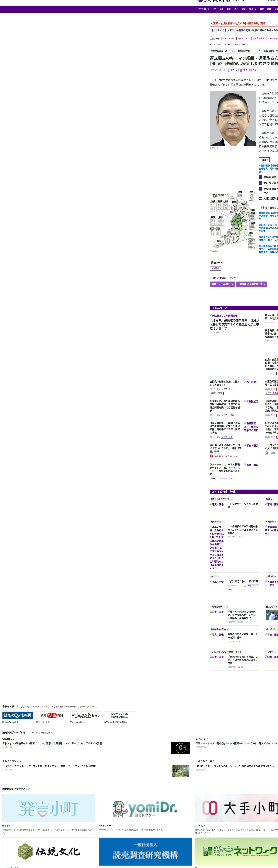278x868 pixels.
Task: Select 経済 in navigation bar
Action: click(244, 9)
